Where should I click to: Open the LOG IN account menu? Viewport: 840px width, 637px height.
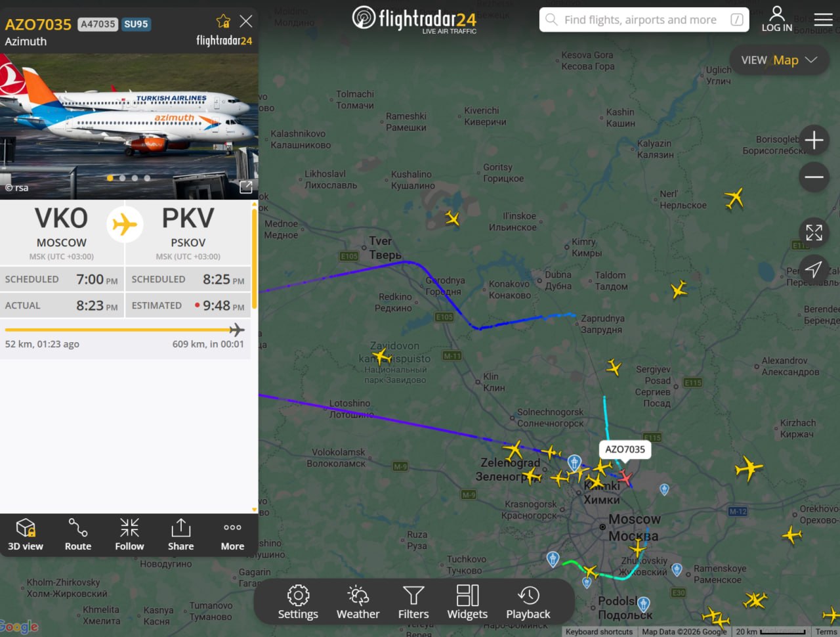click(777, 19)
